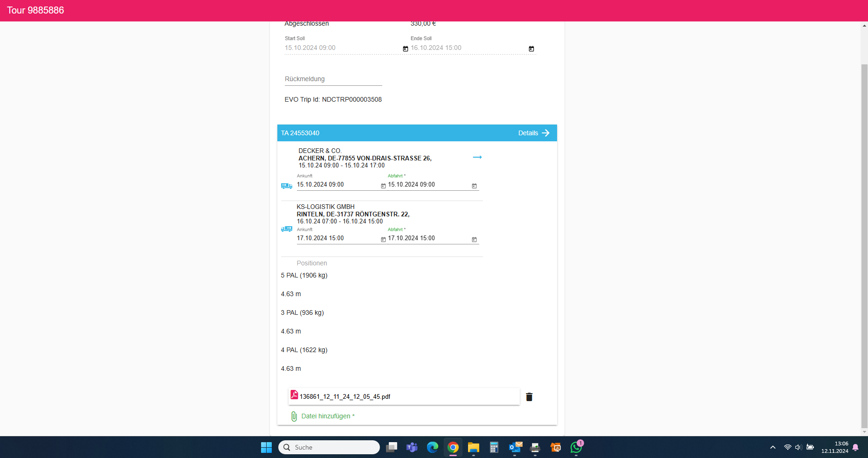Image resolution: width=868 pixels, height=458 pixels.
Task: Click the printer app icon on taskbar
Action: click(x=535, y=447)
